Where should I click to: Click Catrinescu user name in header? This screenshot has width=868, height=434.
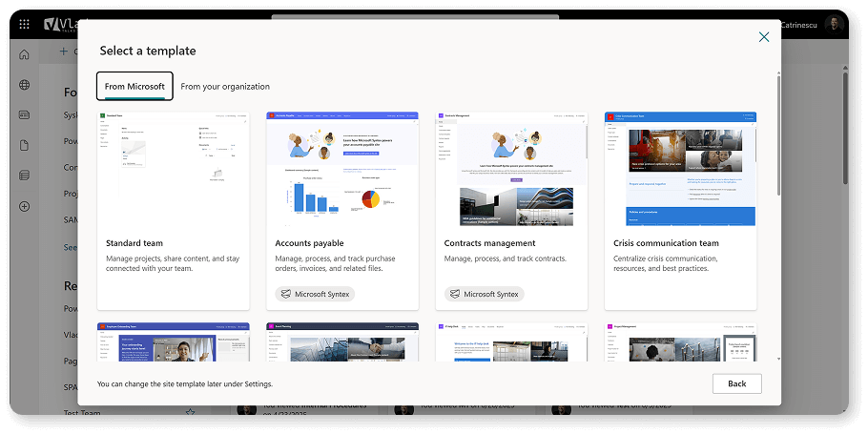[x=800, y=25]
